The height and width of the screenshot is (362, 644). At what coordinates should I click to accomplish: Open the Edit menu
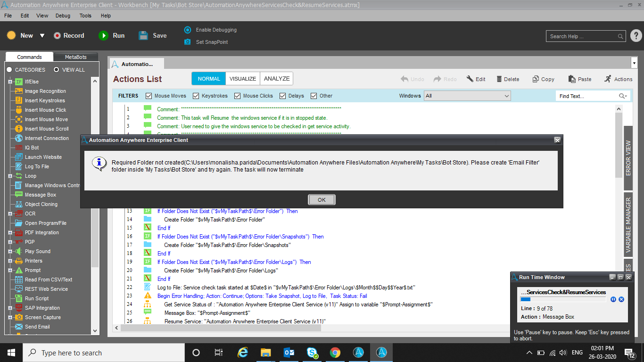point(25,16)
